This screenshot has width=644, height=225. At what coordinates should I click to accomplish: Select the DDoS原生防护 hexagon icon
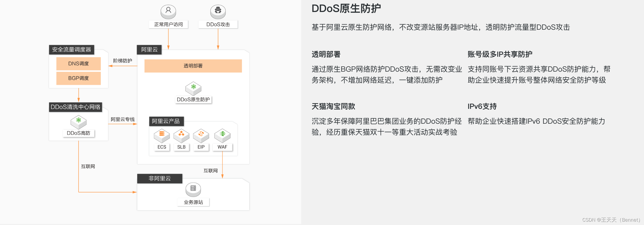pos(193,88)
